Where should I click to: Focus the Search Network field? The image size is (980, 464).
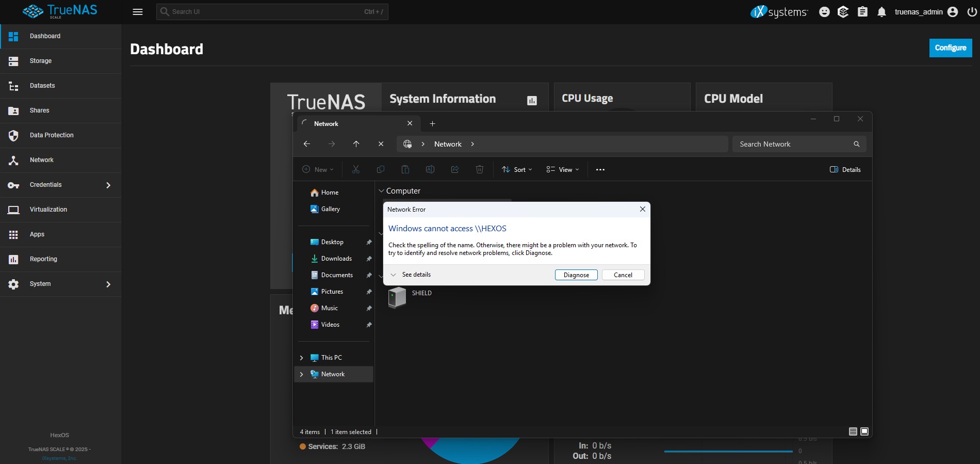[x=798, y=144]
